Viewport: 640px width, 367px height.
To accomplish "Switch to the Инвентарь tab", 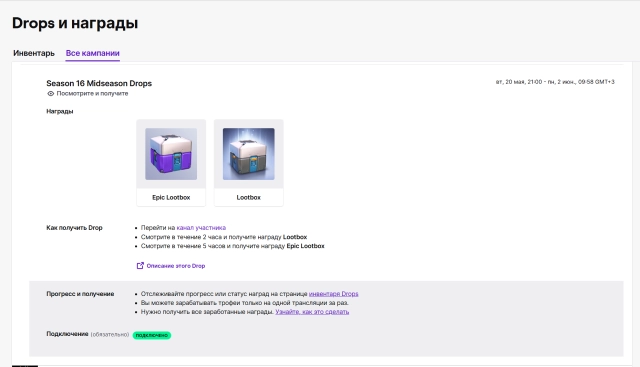I will click(34, 53).
